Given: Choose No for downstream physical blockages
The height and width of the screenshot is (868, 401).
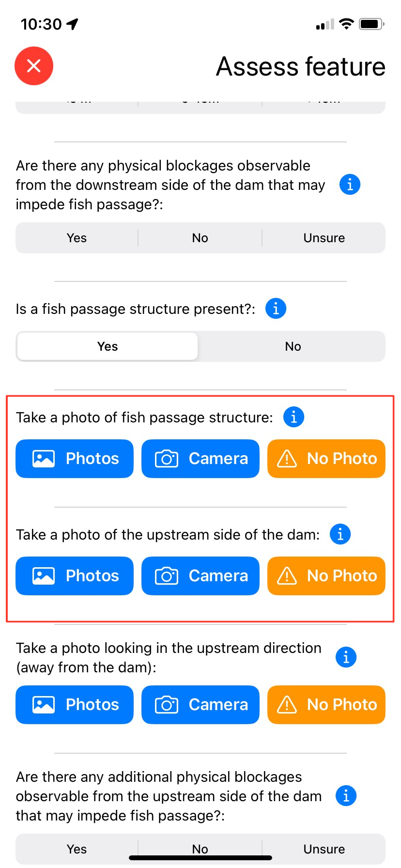Looking at the screenshot, I should tap(200, 238).
